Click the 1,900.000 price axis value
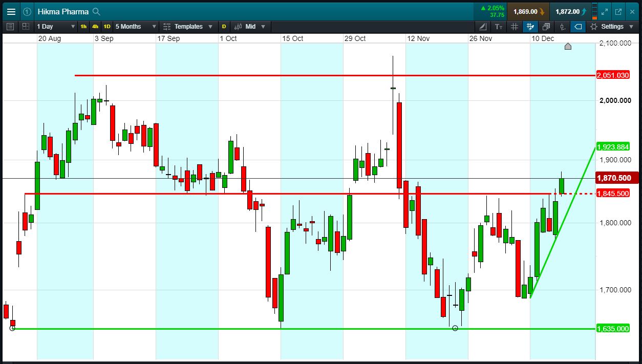 tap(615, 160)
